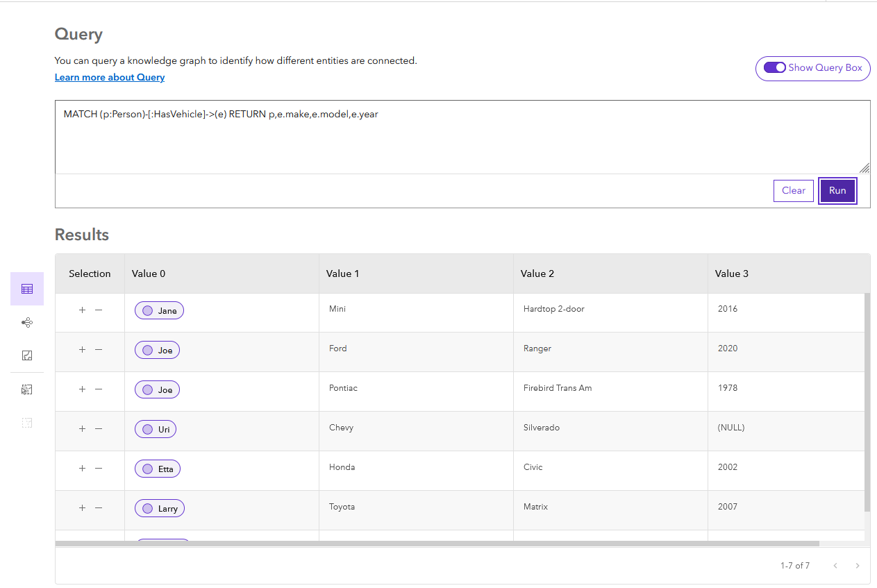Open Learn more about Query link

point(110,78)
